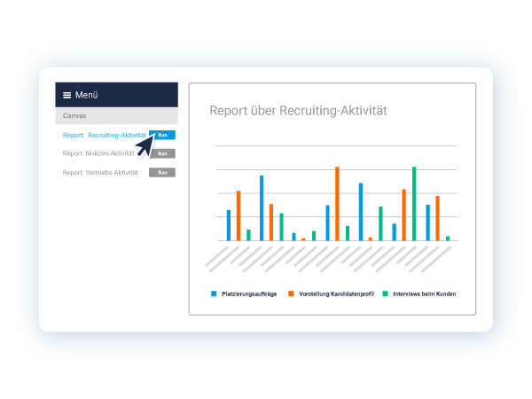Toggle the Vorstellung Kandidatenprofil legend label
This screenshot has height=399, width=532.
point(337,293)
